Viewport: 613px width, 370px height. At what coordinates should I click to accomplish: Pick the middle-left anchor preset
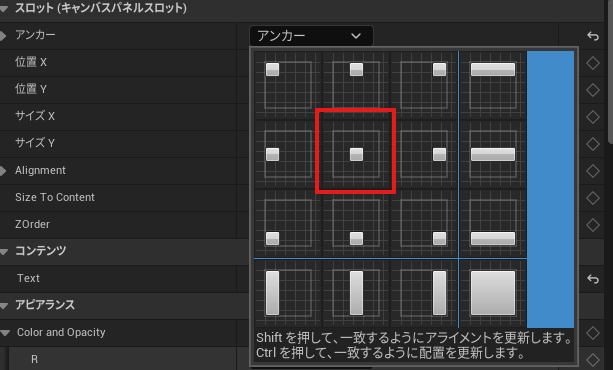[x=288, y=154]
